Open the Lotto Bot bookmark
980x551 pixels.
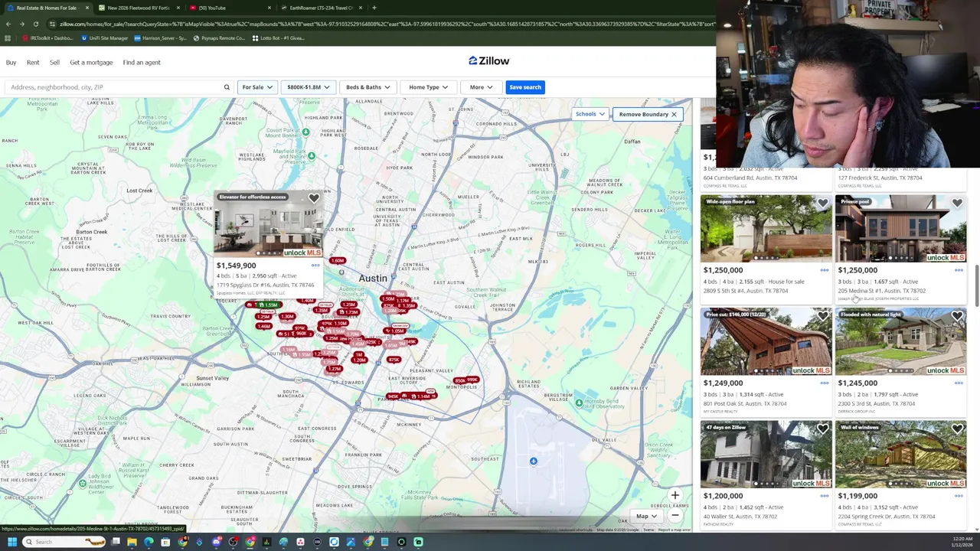(277, 38)
